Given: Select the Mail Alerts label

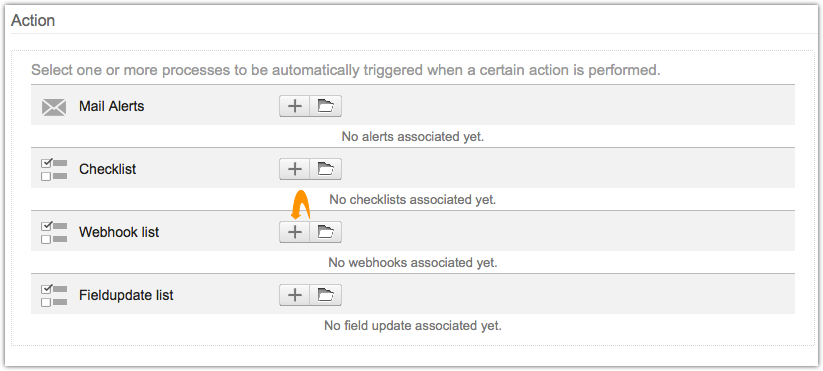Looking at the screenshot, I should click(x=111, y=107).
